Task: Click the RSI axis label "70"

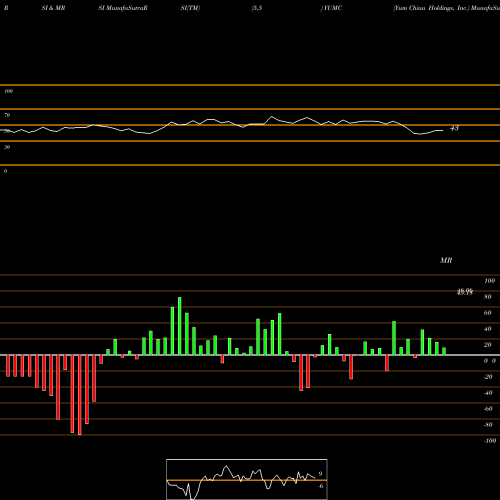Action: point(7,115)
